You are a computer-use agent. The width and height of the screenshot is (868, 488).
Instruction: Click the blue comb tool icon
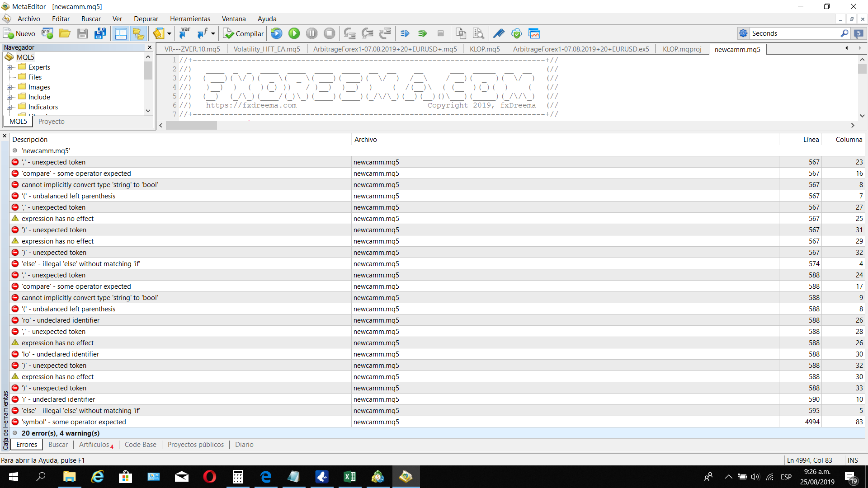tap(499, 33)
